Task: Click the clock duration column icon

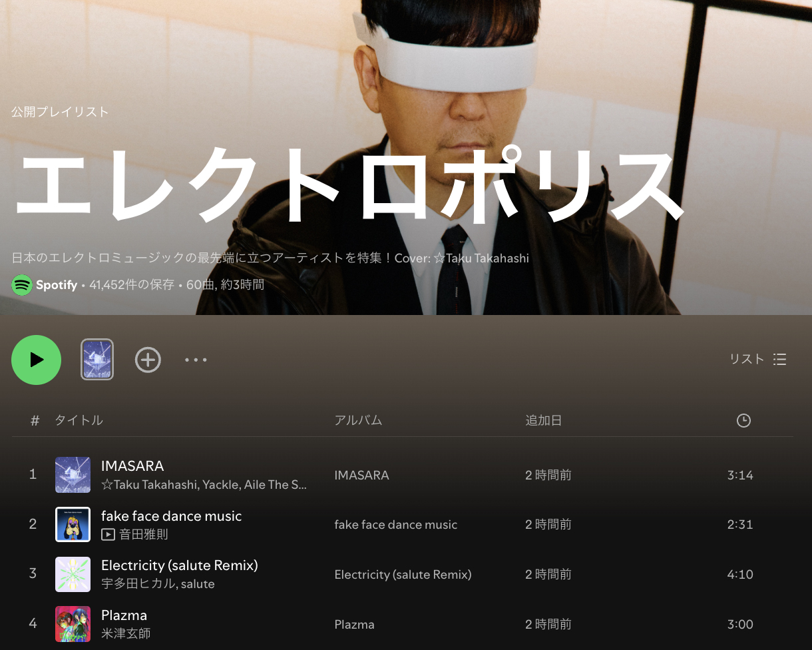Action: [743, 420]
